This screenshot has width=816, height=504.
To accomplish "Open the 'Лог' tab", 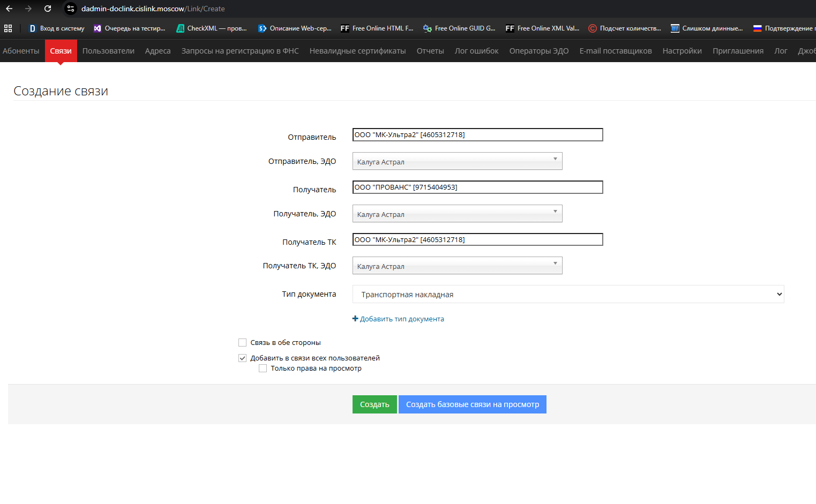I will tap(781, 51).
